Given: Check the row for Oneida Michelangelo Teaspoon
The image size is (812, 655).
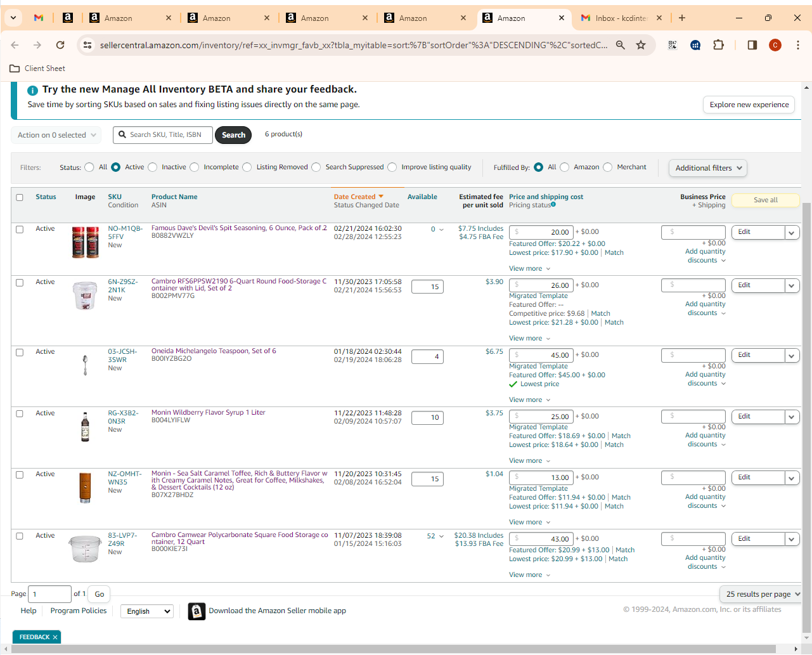Looking at the screenshot, I should pyautogui.click(x=20, y=352).
